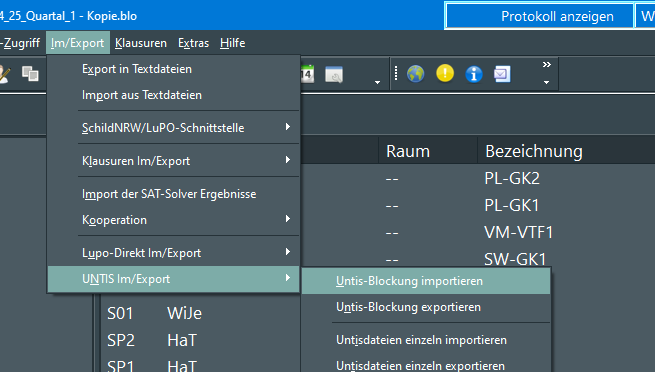This screenshot has height=372, width=655.
Task: Expand Klausuren Im/Export submenu
Action: pos(174,160)
